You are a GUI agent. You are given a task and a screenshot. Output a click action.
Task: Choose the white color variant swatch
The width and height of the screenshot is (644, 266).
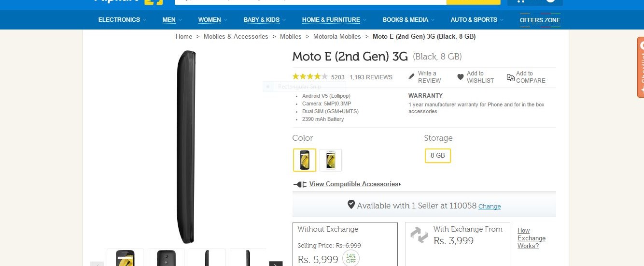331,160
